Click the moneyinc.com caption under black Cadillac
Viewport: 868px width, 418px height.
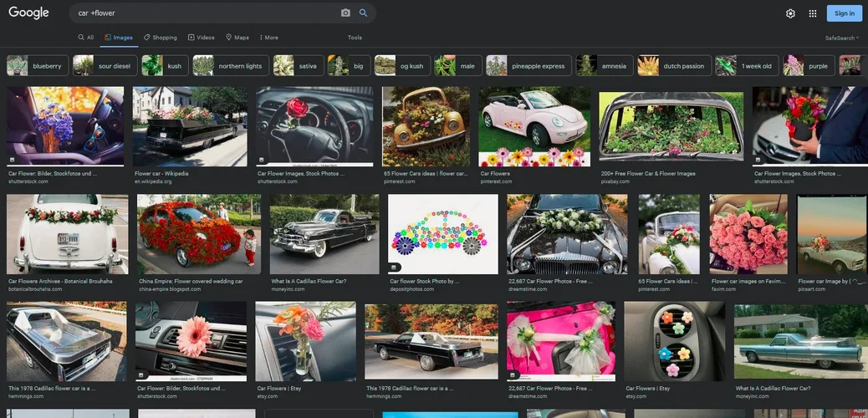(288, 289)
